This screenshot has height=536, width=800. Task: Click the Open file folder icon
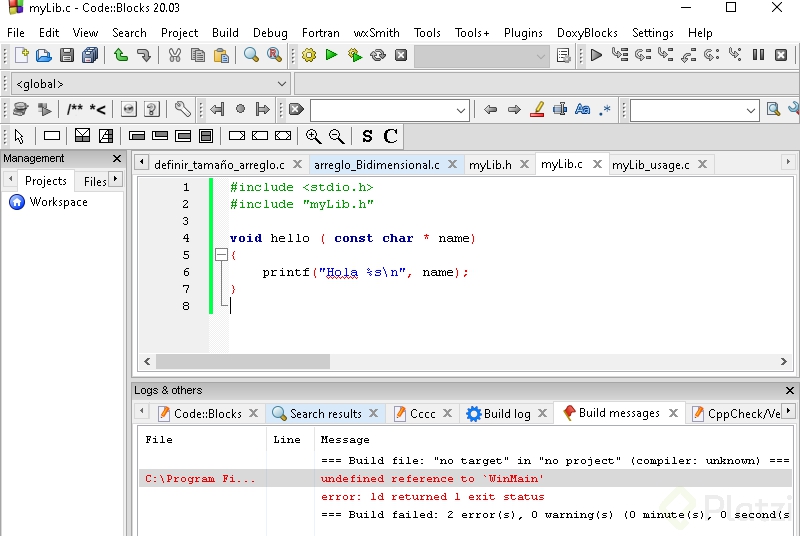[x=44, y=55]
